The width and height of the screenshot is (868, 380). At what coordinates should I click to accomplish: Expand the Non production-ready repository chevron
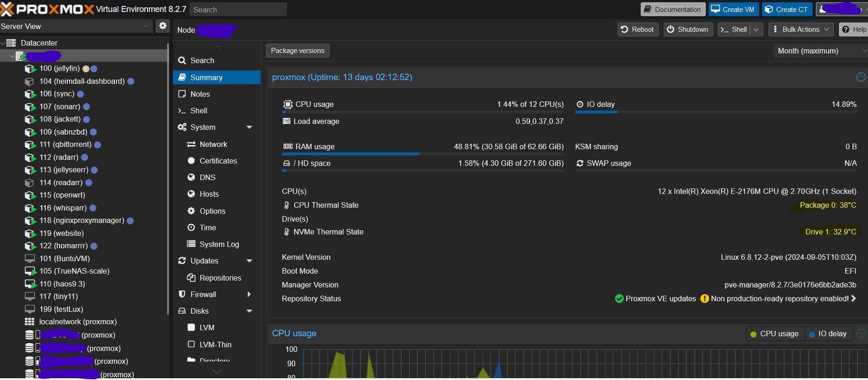854,298
